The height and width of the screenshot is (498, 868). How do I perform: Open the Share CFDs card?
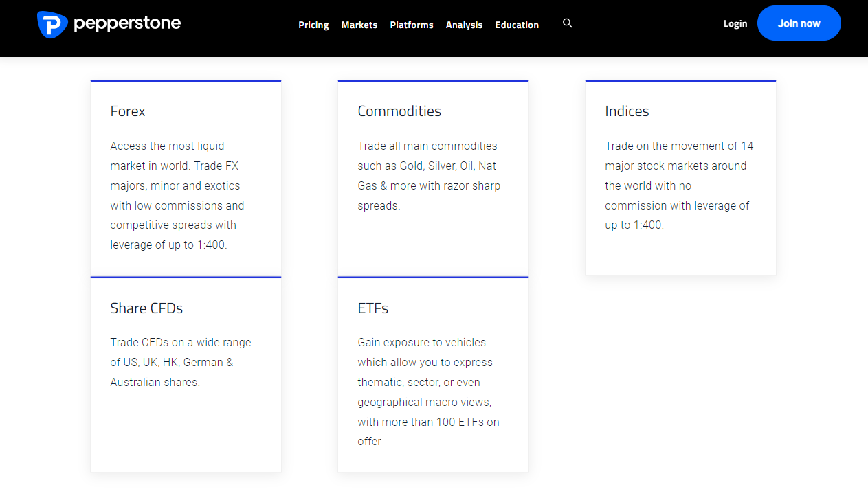[x=186, y=374]
